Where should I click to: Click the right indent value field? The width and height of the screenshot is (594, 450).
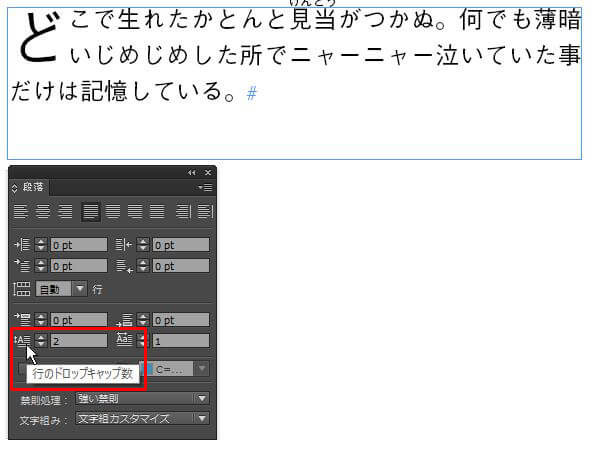(181, 245)
